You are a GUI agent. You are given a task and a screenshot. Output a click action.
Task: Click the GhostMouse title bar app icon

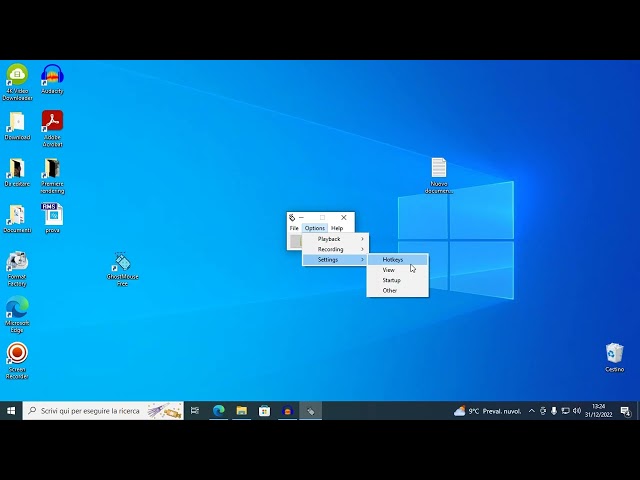coord(292,218)
